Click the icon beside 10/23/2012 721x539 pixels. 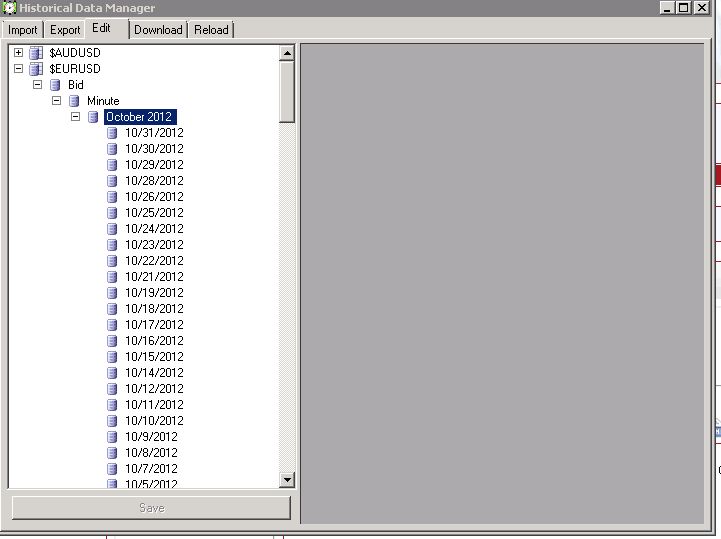pos(112,245)
